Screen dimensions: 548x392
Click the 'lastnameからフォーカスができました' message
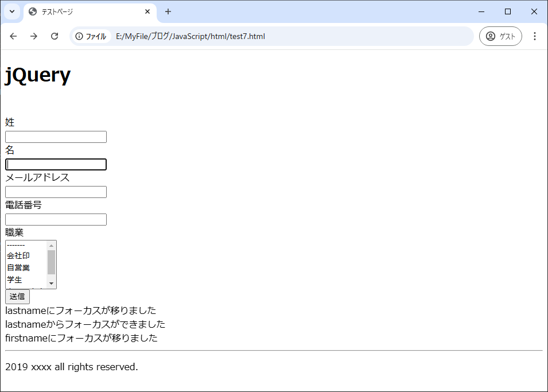pyautogui.click(x=85, y=324)
